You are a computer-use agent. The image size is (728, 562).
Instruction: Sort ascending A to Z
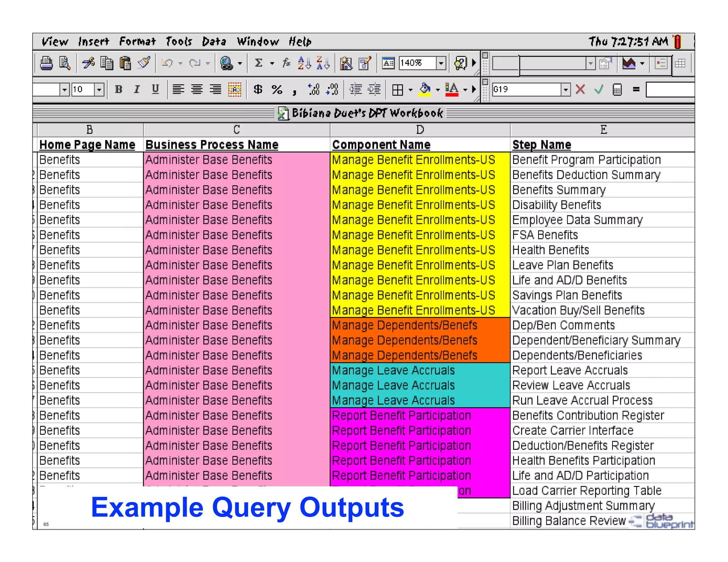pos(304,63)
